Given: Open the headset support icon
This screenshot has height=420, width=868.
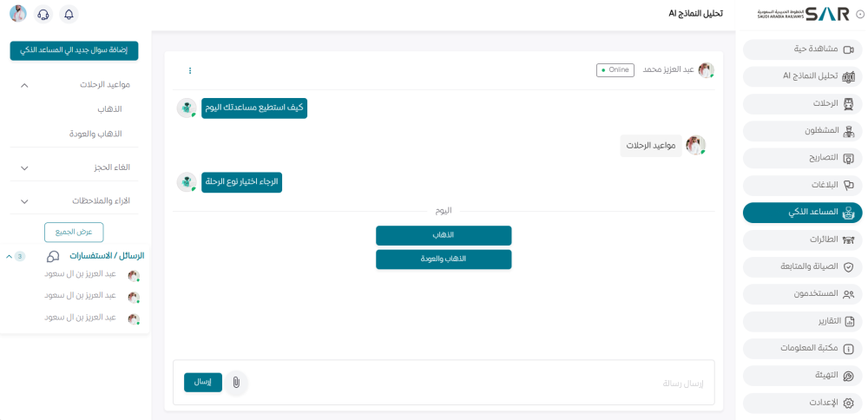Looking at the screenshot, I should pos(43,14).
